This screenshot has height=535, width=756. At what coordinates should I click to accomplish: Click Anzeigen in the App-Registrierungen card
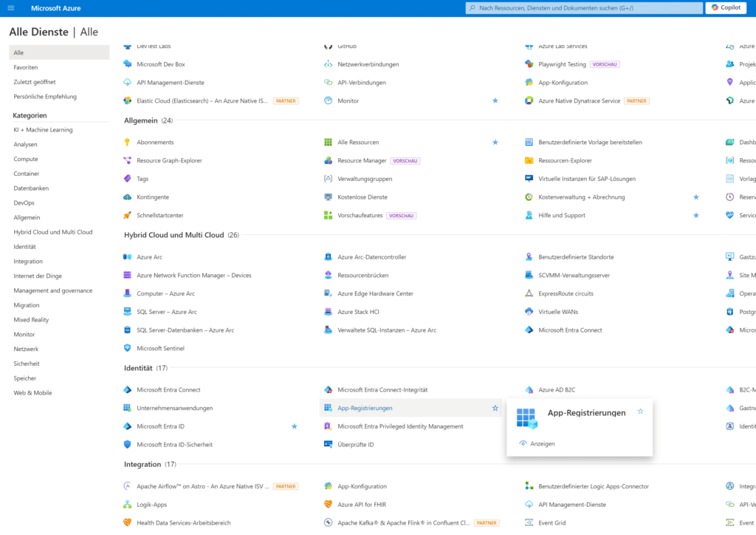coord(542,443)
